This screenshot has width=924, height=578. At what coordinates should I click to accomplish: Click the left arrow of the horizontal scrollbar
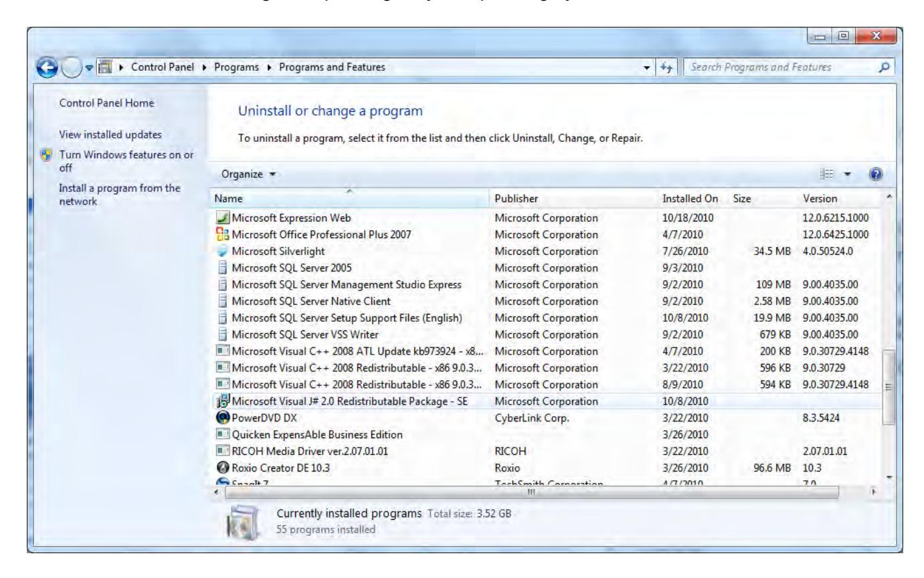(x=216, y=492)
